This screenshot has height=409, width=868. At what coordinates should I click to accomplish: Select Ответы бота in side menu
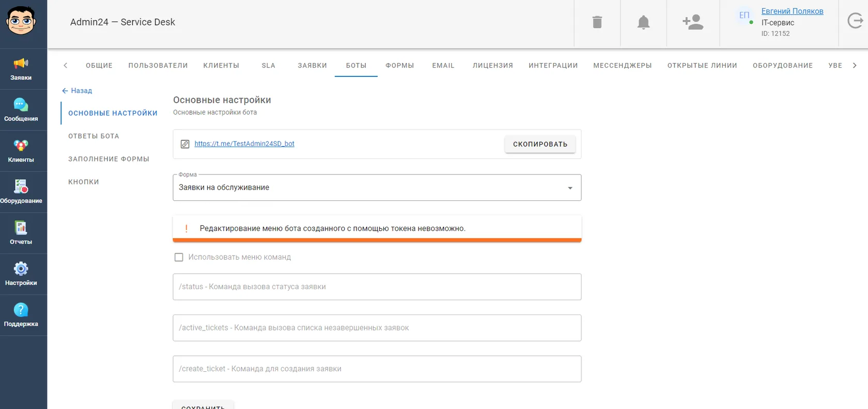94,136
